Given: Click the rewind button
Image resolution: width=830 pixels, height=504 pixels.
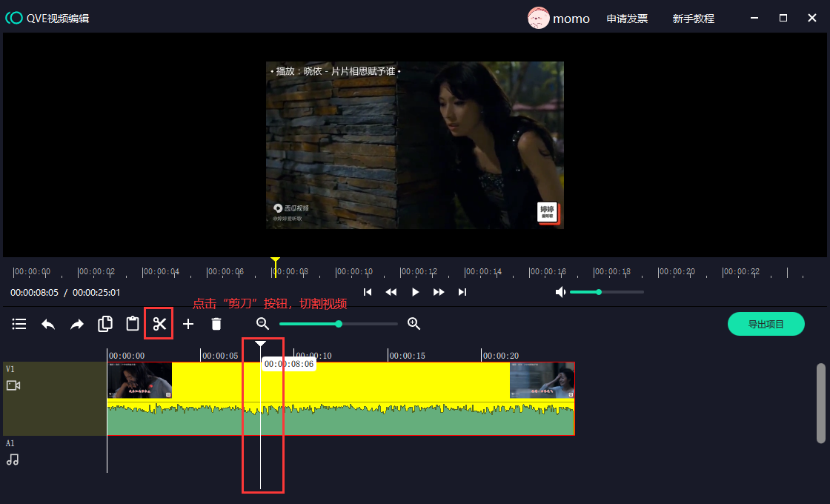Looking at the screenshot, I should coord(391,292).
